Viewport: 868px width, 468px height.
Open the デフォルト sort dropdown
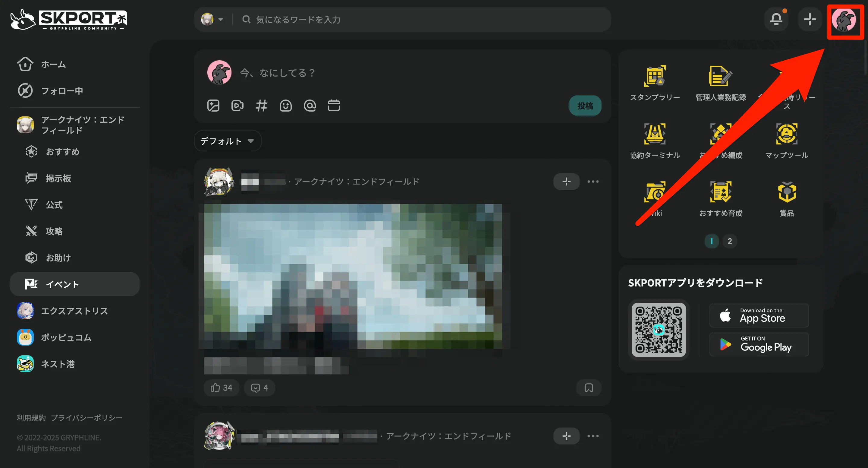228,141
